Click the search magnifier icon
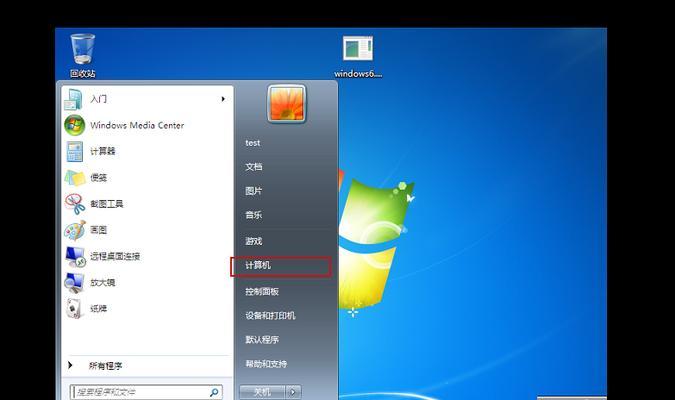 pos(214,392)
